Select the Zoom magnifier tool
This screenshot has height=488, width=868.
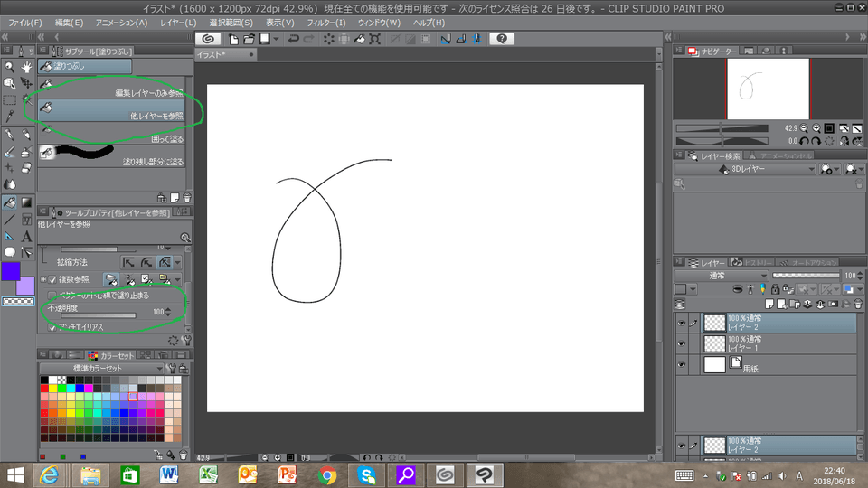(x=9, y=67)
